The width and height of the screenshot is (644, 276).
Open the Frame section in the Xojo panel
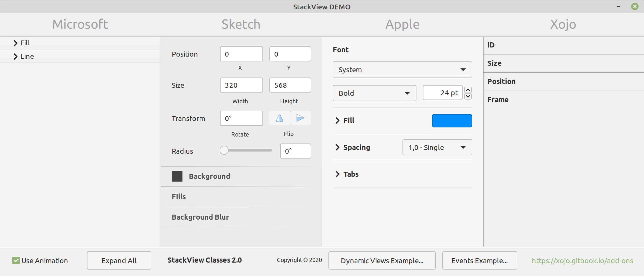[563, 100]
